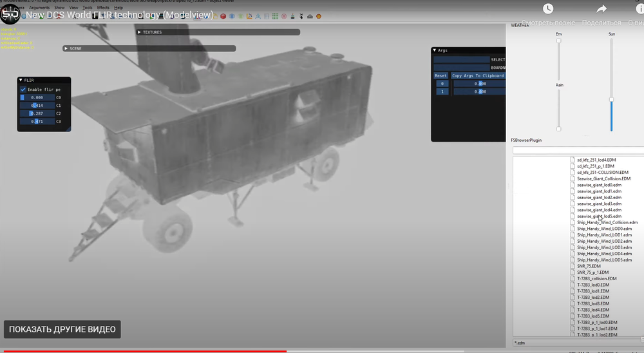Click the pink circle toolbar icon
The image size is (644, 353).
pyautogui.click(x=284, y=17)
